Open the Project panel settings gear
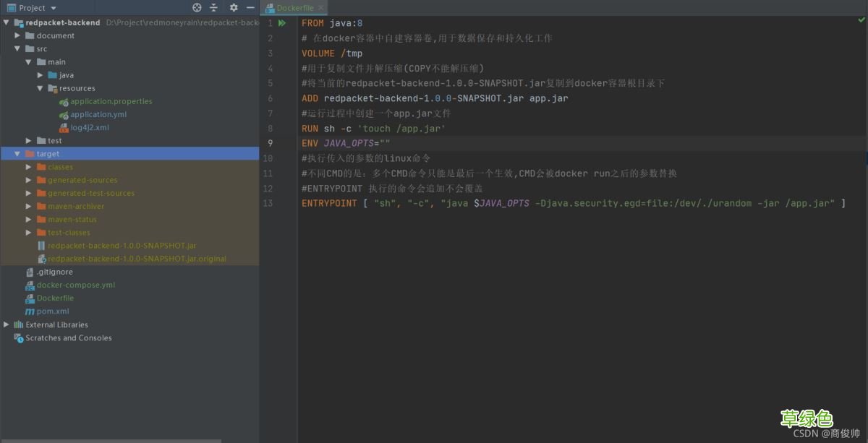 coord(233,7)
